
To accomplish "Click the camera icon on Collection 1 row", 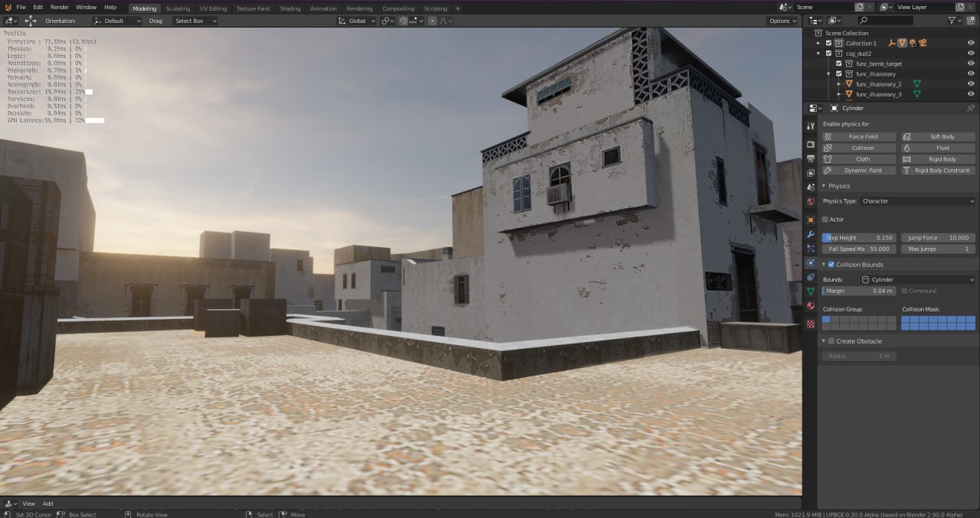I will click(x=923, y=44).
